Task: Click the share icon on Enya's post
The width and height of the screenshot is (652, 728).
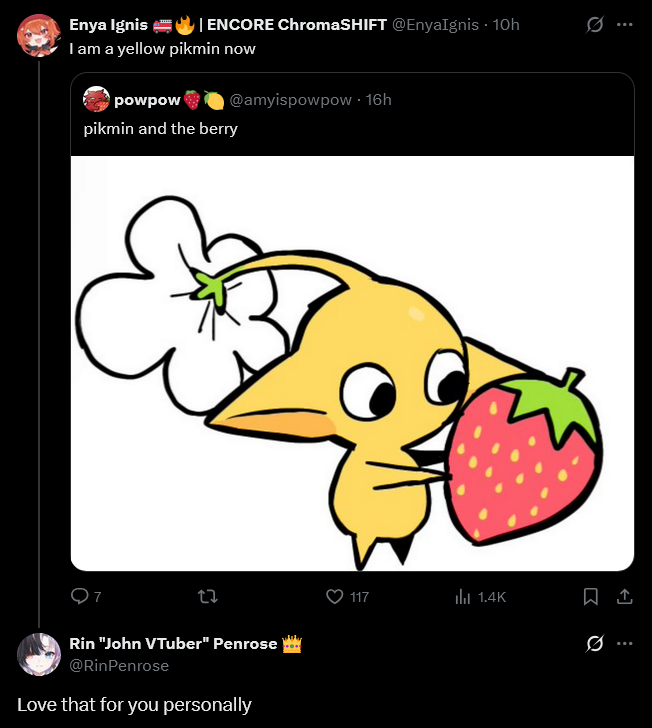Action: tap(624, 596)
